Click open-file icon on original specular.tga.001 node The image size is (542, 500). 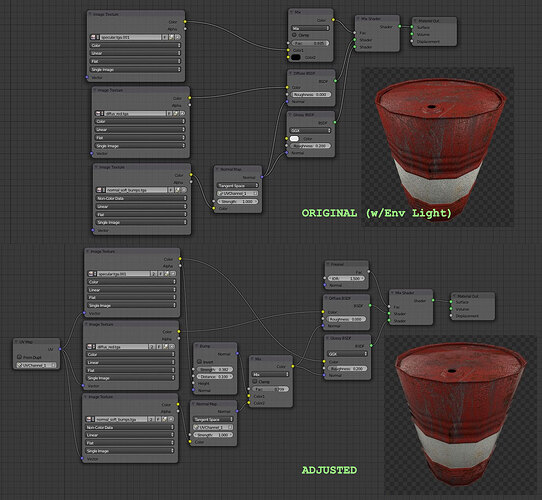pyautogui.click(x=171, y=37)
